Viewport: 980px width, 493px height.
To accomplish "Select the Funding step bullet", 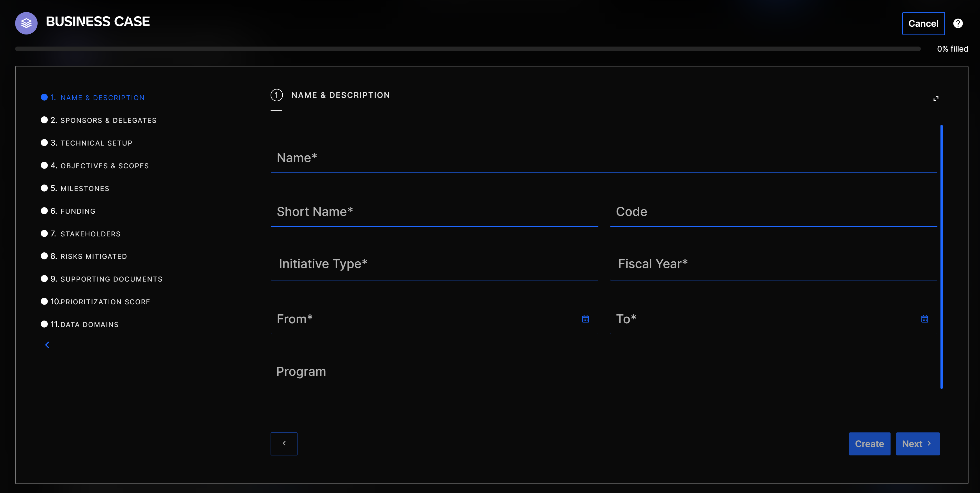I will click(x=44, y=211).
